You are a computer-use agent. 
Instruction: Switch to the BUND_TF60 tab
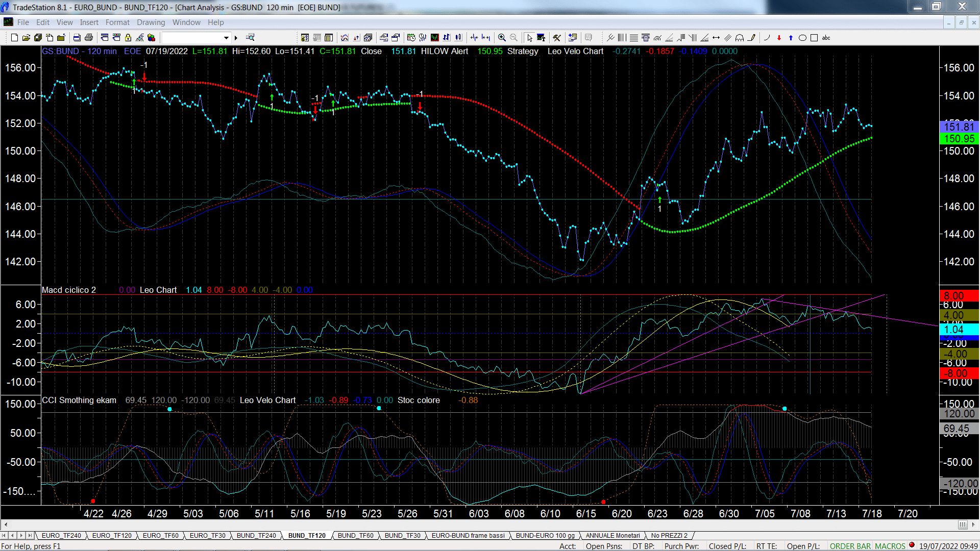click(x=355, y=536)
